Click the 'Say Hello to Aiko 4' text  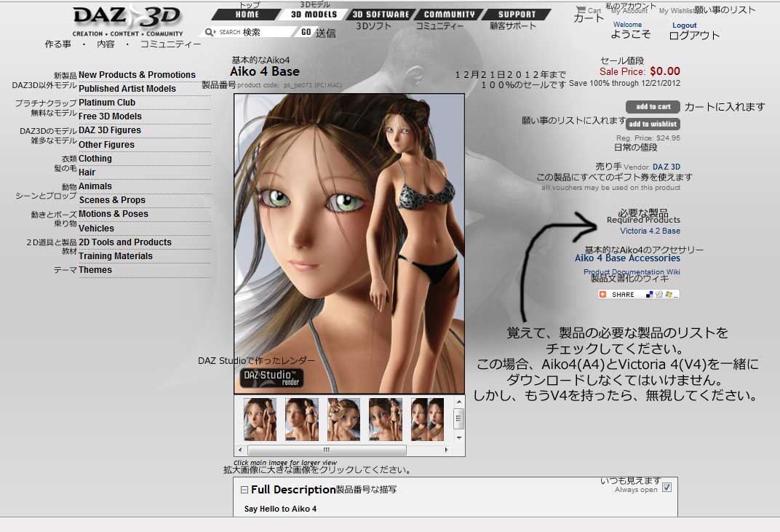pos(281,509)
